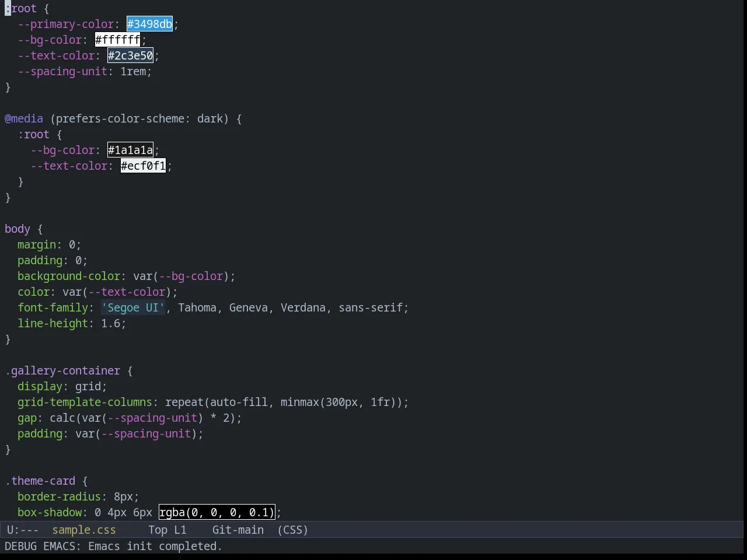Click the .gallery-container selector
The height and width of the screenshot is (560, 747).
[62, 370]
